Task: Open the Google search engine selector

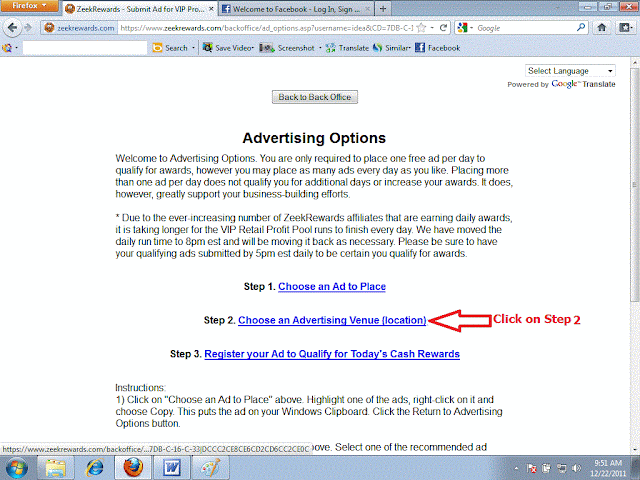Action: (x=465, y=28)
